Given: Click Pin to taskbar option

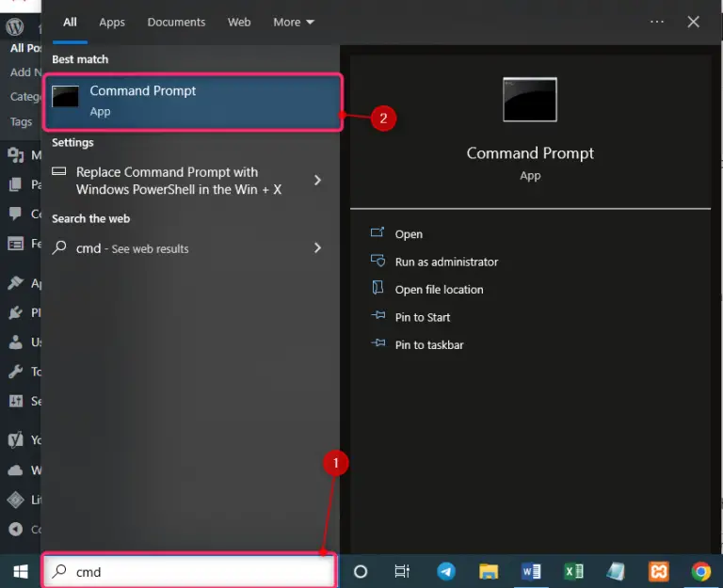Looking at the screenshot, I should (x=429, y=345).
